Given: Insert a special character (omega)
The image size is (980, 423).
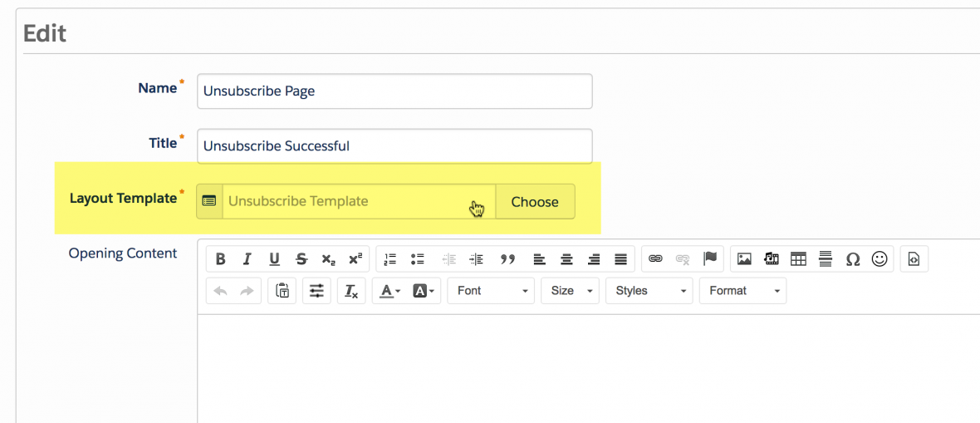Looking at the screenshot, I should [852, 259].
